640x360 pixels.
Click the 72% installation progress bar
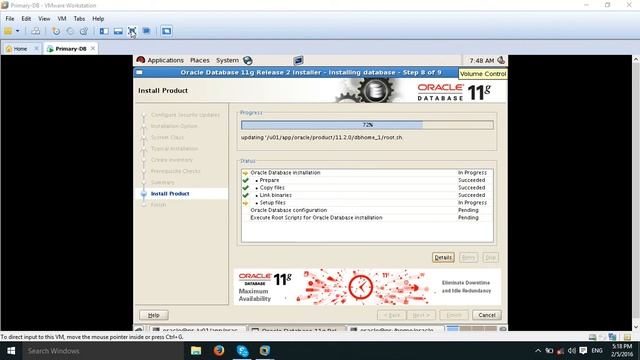click(367, 125)
